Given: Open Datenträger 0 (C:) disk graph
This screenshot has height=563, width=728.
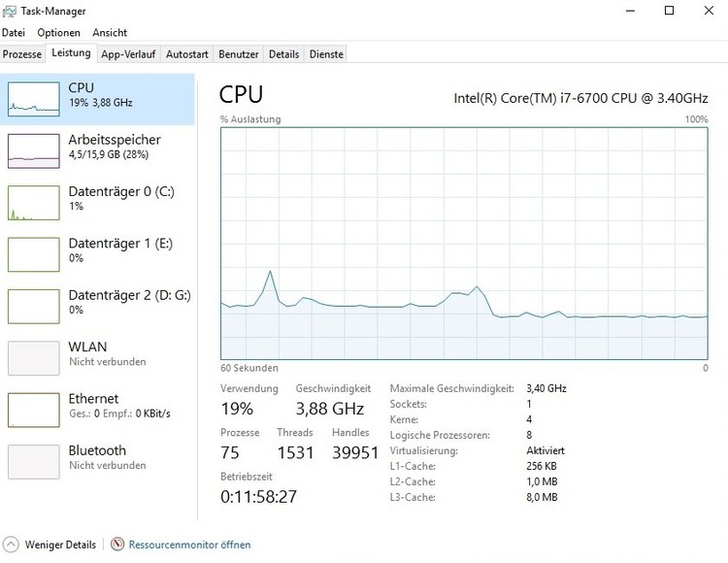Looking at the screenshot, I should (34, 203).
